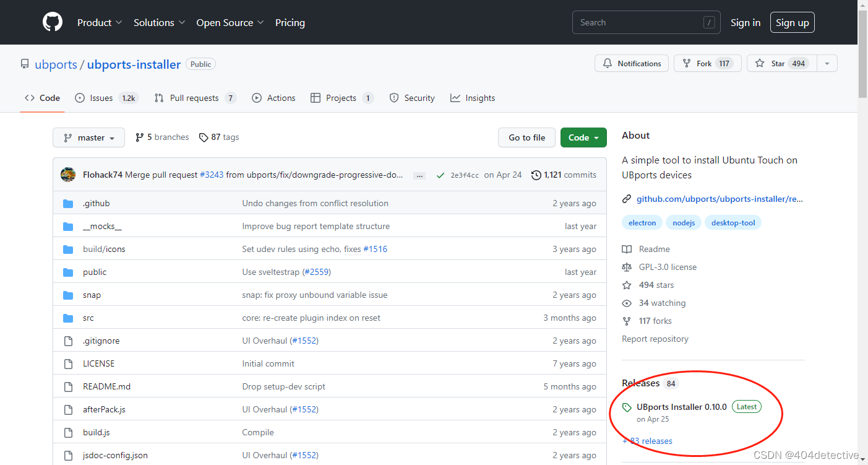
Task: Open the electron topic tag
Action: point(642,223)
